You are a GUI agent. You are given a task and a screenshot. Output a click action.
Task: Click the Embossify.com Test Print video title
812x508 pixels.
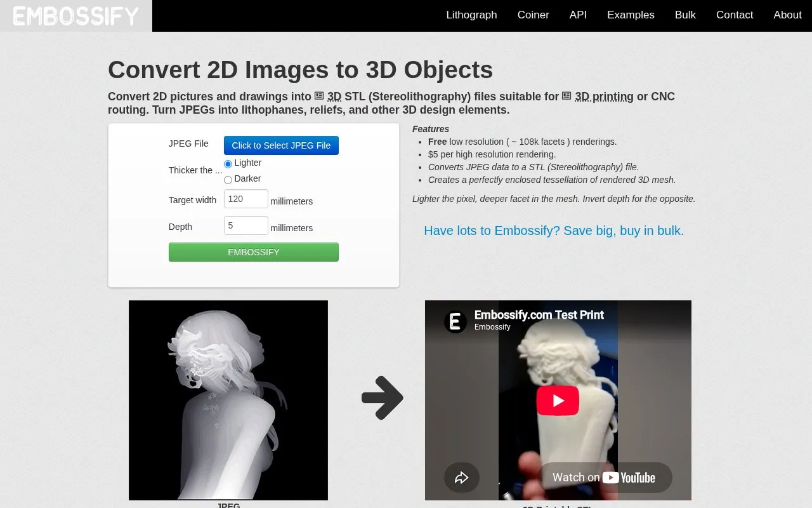pos(539,315)
